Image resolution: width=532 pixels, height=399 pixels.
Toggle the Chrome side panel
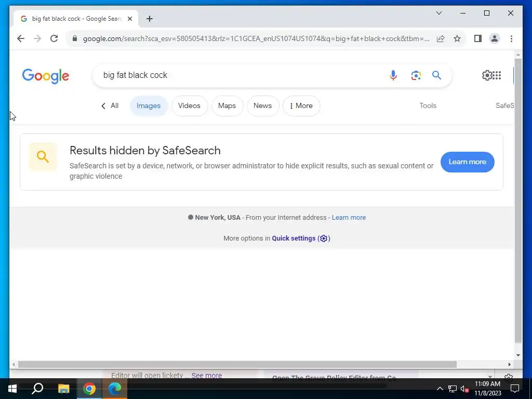point(478,38)
